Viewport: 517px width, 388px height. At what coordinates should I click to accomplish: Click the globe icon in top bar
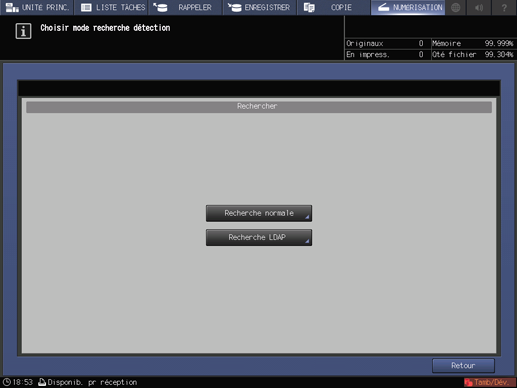click(456, 7)
